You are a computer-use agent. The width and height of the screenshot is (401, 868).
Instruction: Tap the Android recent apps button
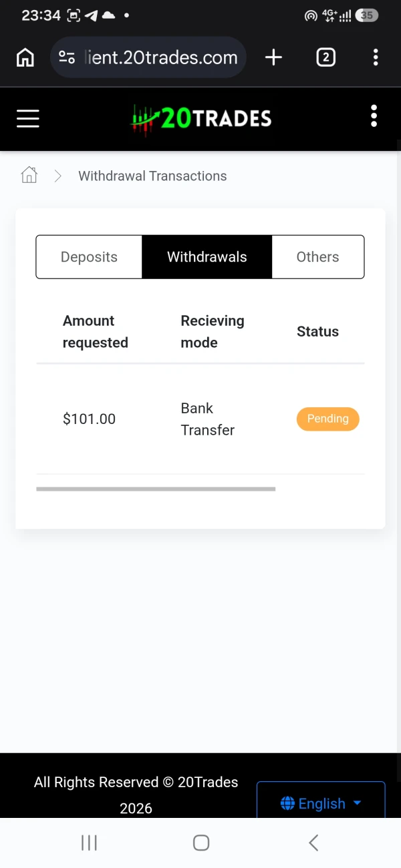coord(89,843)
